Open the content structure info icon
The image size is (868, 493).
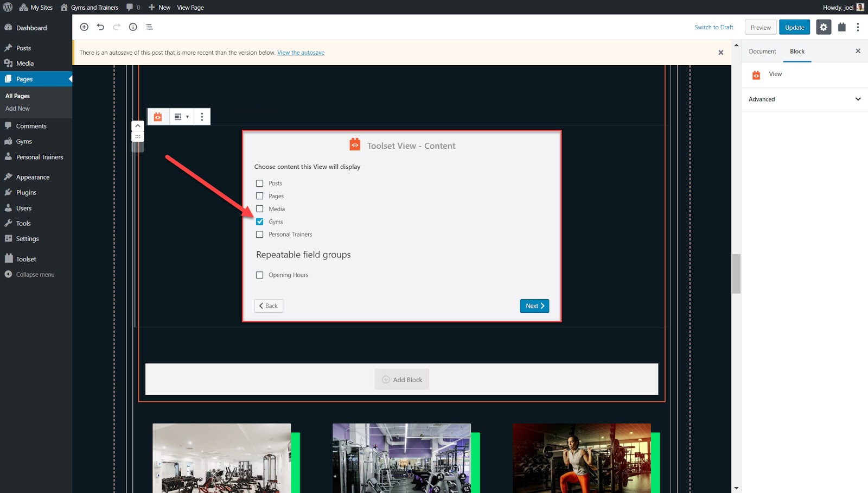tap(133, 27)
